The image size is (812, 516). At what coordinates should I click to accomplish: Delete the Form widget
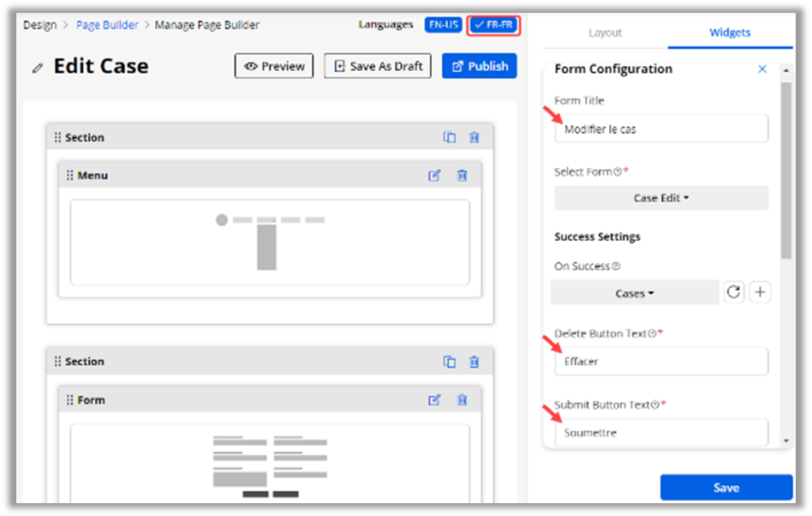click(x=462, y=399)
